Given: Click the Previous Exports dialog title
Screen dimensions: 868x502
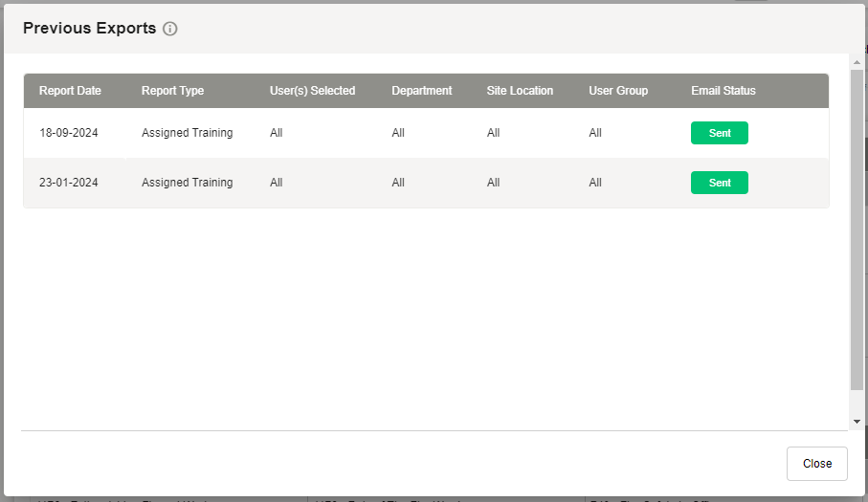Looking at the screenshot, I should pos(89,29).
